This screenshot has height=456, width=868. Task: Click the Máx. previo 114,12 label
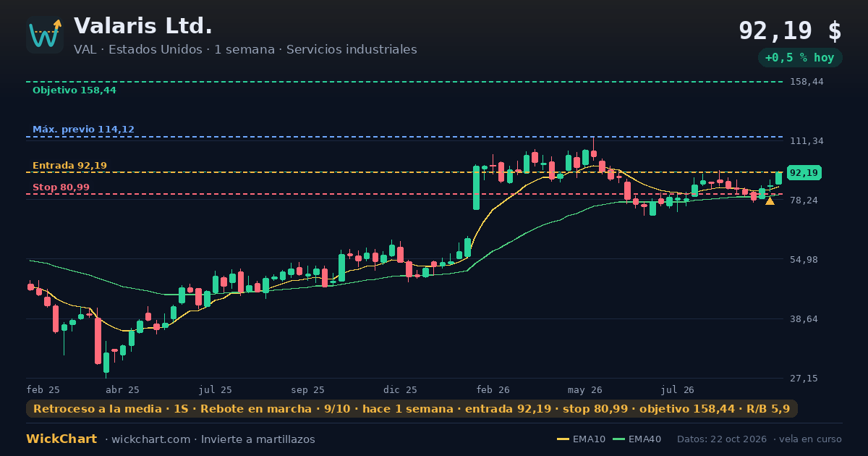pos(83,130)
